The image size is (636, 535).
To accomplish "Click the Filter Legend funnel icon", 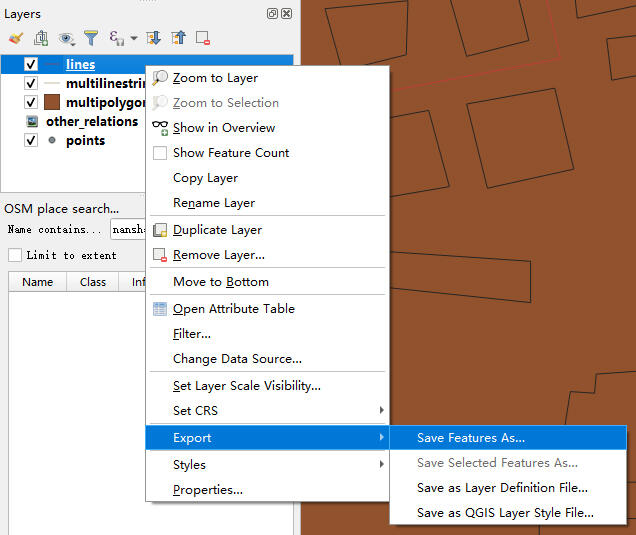I will click(x=91, y=38).
